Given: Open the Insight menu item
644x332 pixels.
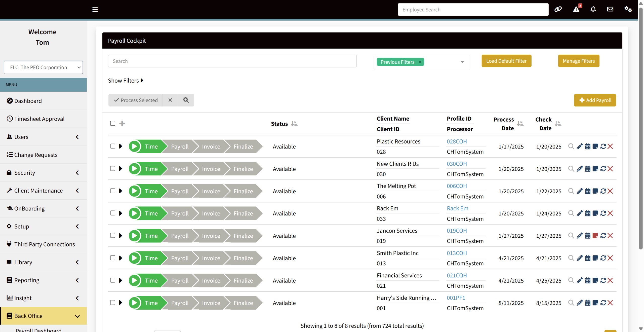Looking at the screenshot, I should [43, 298].
